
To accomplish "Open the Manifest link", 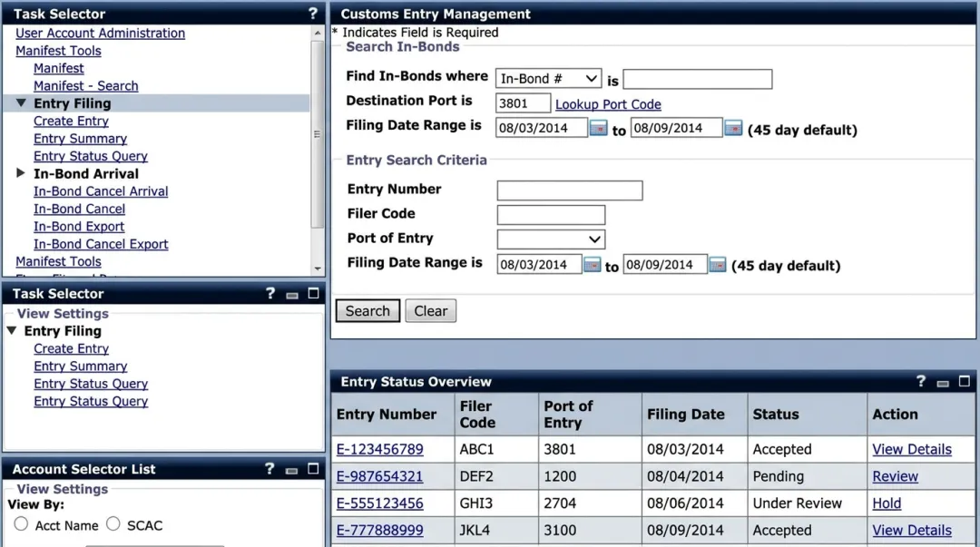I will [x=59, y=68].
